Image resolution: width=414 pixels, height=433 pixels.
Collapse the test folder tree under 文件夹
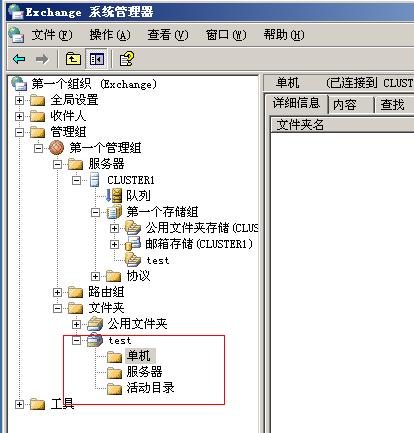click(76, 340)
